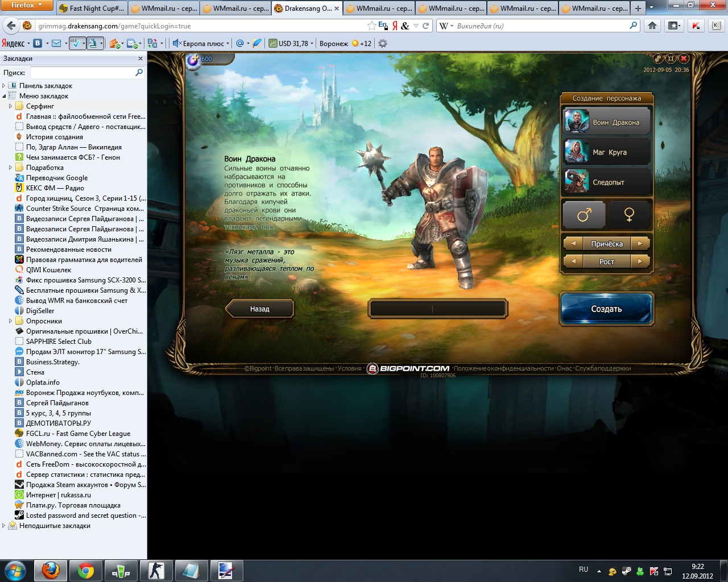This screenshot has width=728, height=582.
Task: Go back with the Назад button
Action: coord(260,309)
